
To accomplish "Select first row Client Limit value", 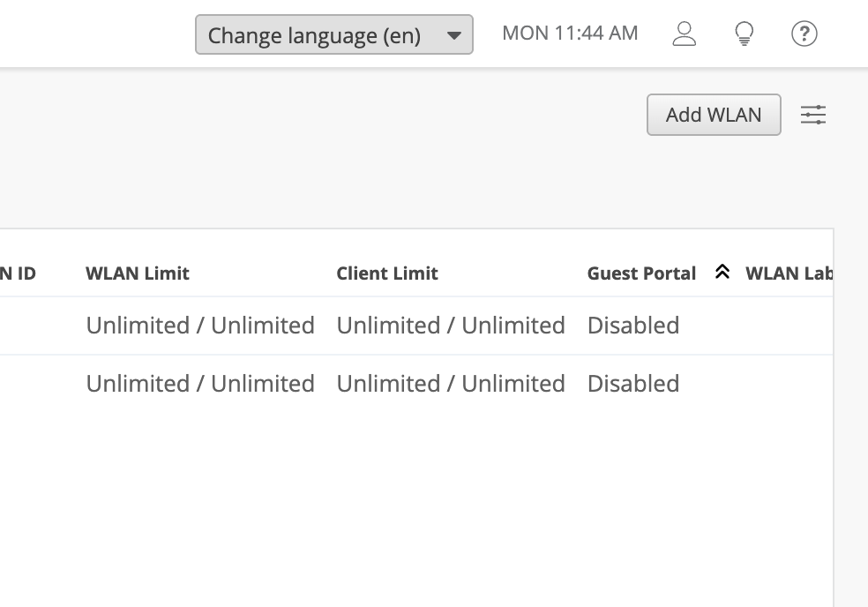I will pos(451,325).
